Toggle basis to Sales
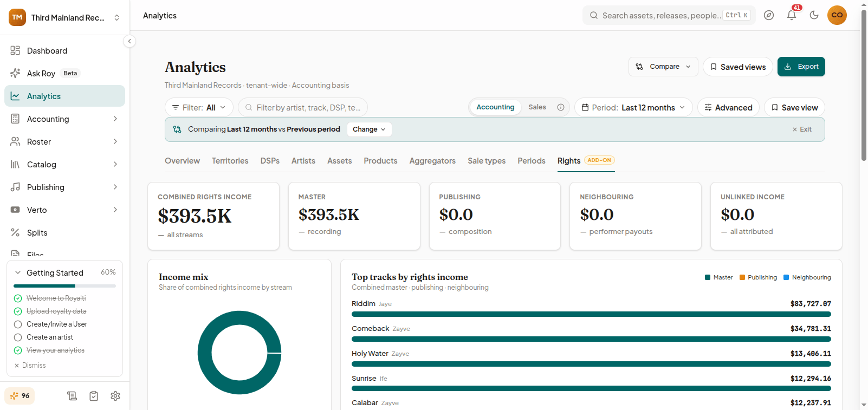 pyautogui.click(x=537, y=107)
